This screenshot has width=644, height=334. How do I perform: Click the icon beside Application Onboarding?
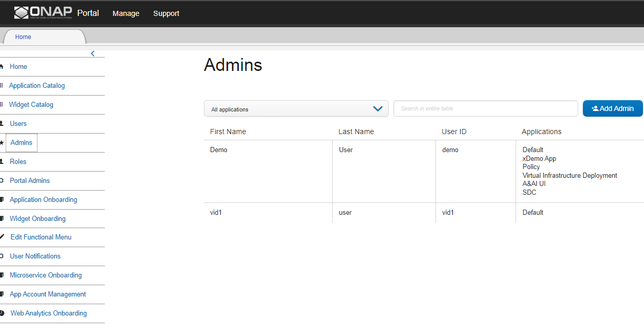[2, 199]
